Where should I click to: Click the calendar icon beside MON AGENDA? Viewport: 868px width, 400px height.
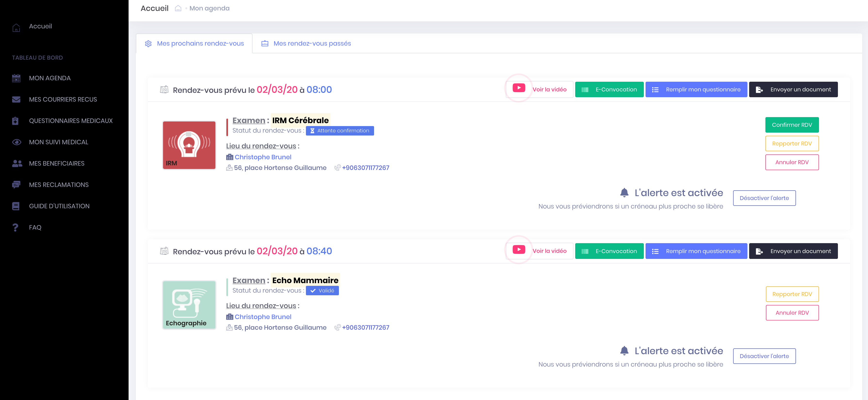pos(16,78)
